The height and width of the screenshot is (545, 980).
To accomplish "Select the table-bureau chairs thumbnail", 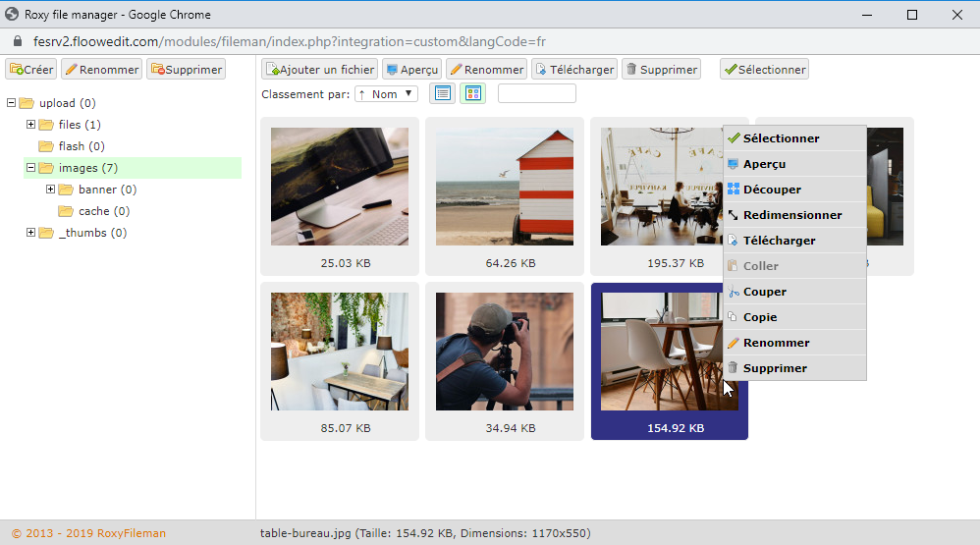I will click(663, 352).
